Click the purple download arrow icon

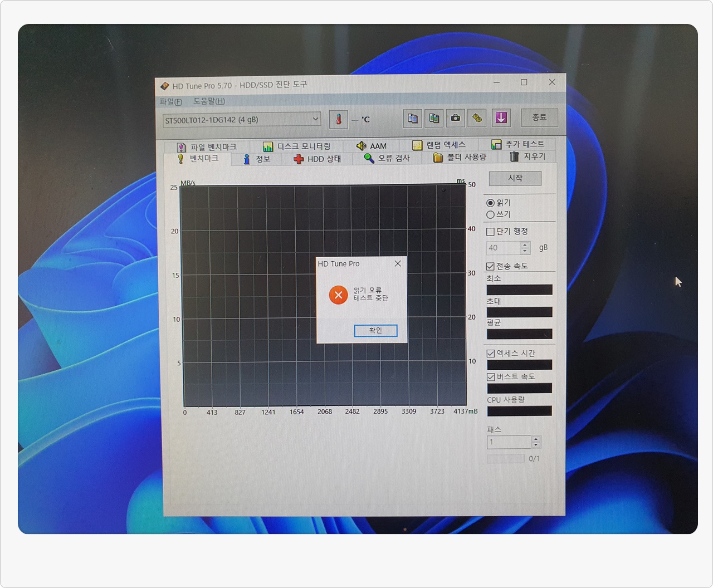click(501, 117)
